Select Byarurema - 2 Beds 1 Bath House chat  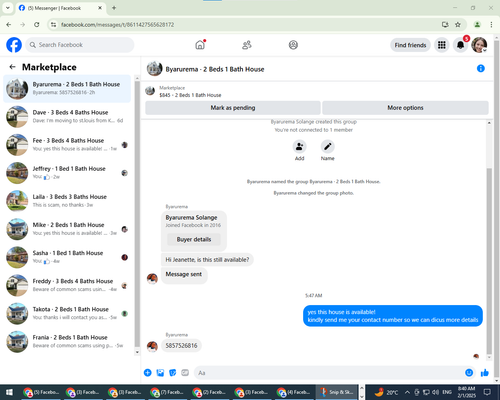pyautogui.click(x=67, y=88)
